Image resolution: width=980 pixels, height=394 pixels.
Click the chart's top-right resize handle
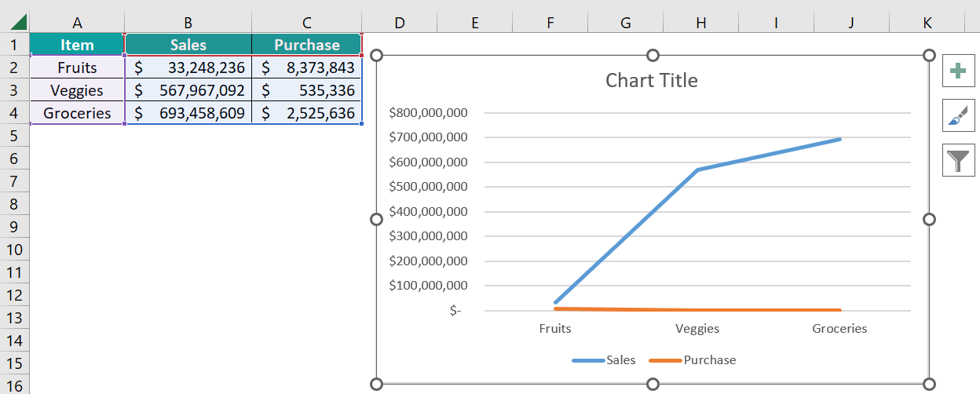pyautogui.click(x=929, y=56)
